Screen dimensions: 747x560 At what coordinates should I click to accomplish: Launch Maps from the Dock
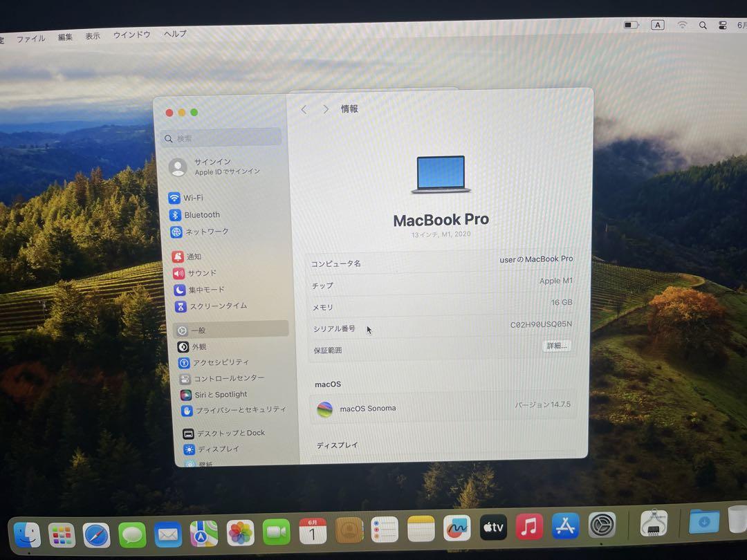[204, 533]
